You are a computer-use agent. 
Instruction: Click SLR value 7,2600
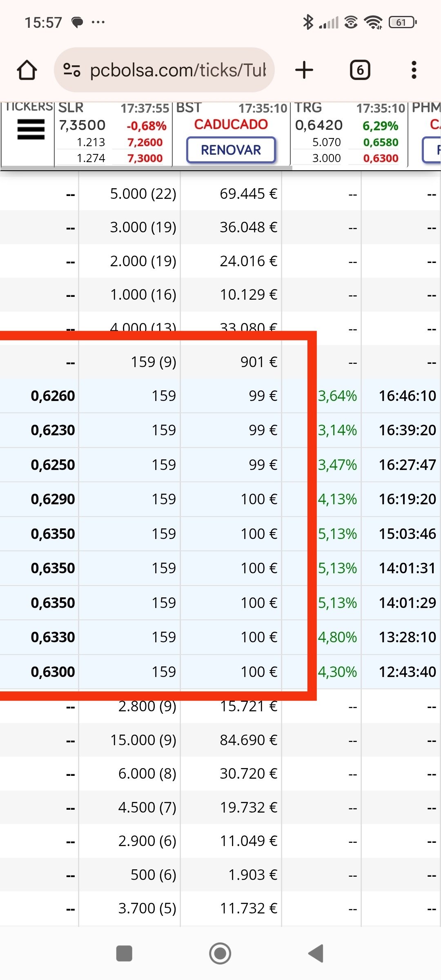(145, 142)
